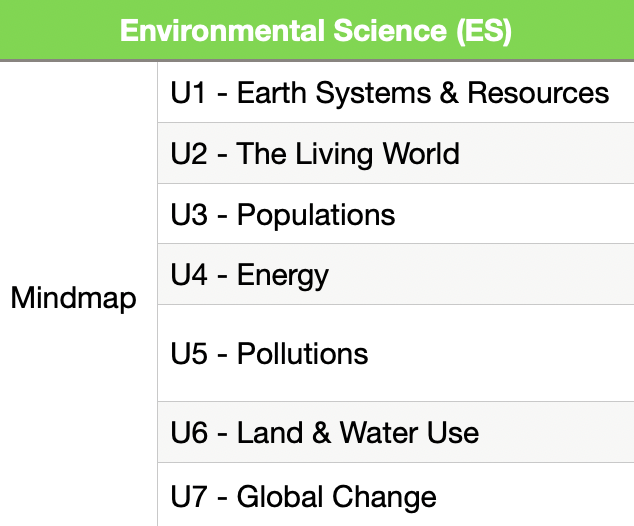Click the border between U6 and U7 rows
Viewport: 634px width, 526px height.
pos(396,463)
